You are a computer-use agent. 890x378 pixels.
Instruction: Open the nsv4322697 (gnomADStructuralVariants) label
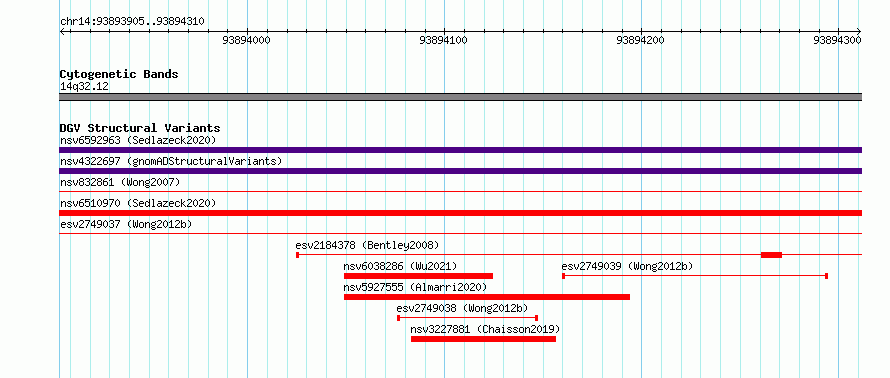[x=171, y=161]
